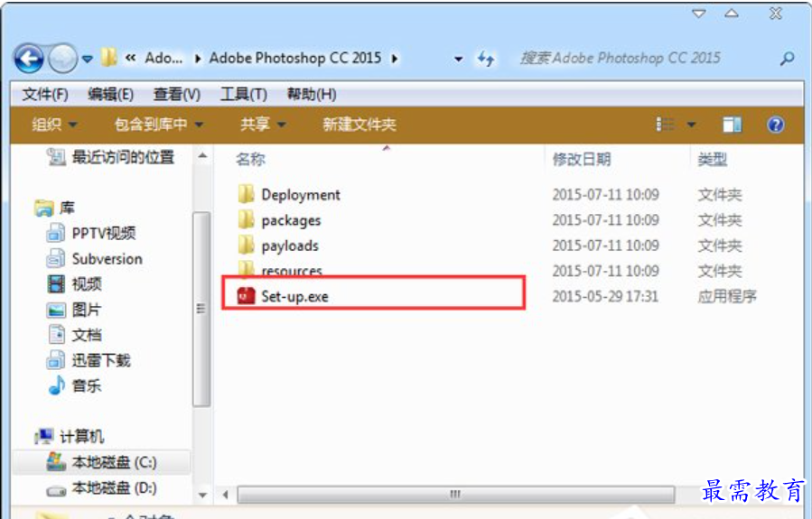Click the Set-up.exe file name
The width and height of the screenshot is (812, 519).
[294, 296]
